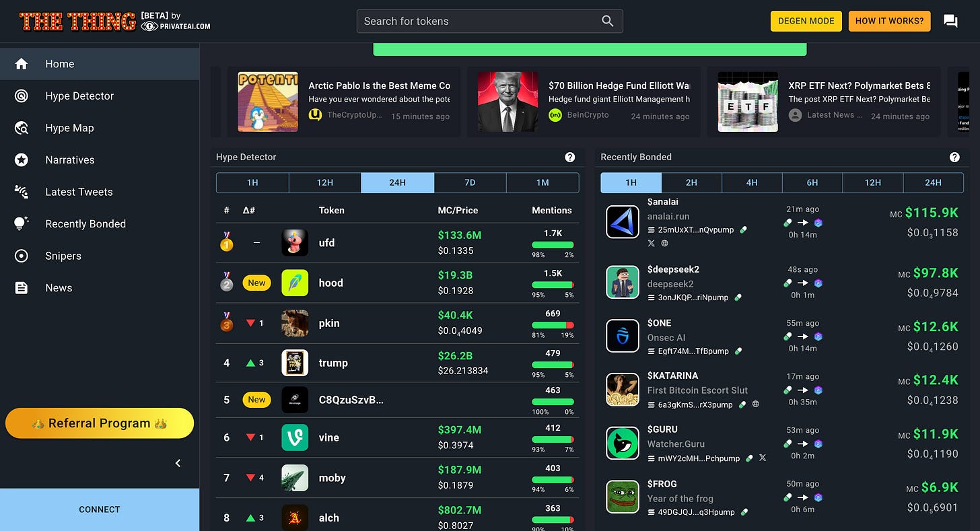
Task: Open the Narratives menu item
Action: (x=100, y=160)
